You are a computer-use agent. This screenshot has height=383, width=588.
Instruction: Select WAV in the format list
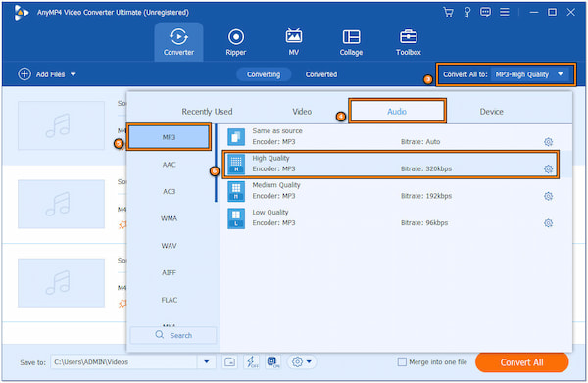(169, 246)
